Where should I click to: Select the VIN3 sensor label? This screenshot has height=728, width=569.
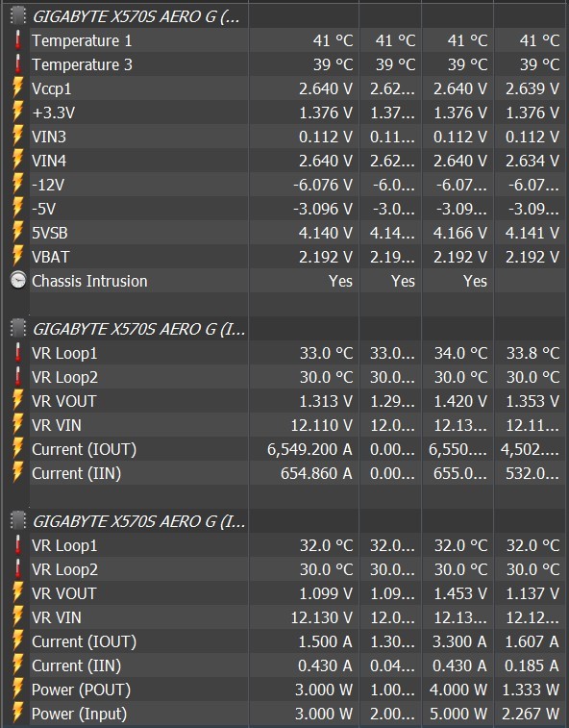point(49,137)
